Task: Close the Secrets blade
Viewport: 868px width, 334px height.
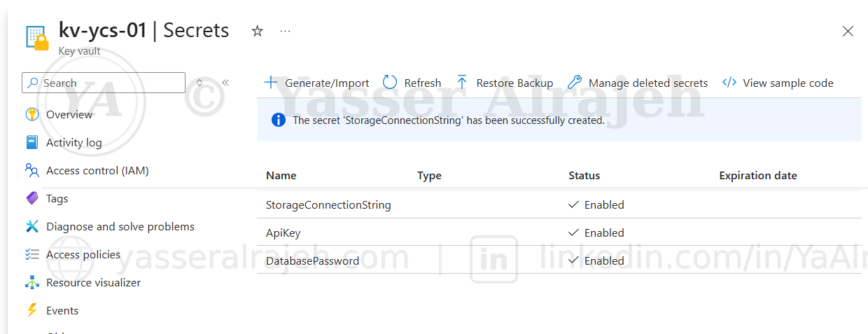Action: (x=848, y=31)
